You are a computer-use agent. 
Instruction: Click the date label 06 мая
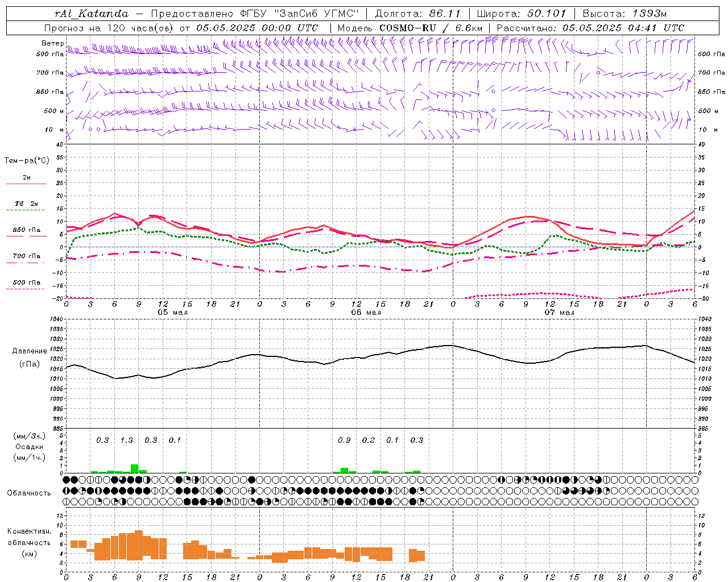click(x=366, y=313)
